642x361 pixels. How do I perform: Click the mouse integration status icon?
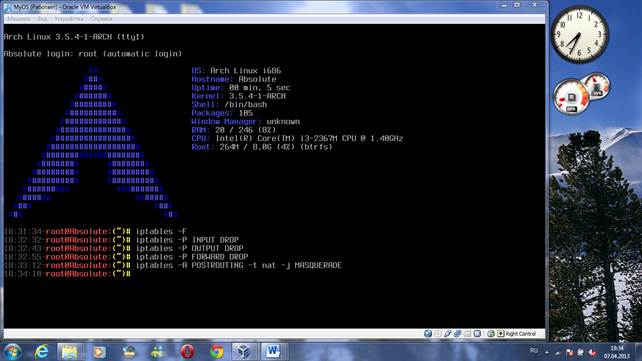point(491,334)
